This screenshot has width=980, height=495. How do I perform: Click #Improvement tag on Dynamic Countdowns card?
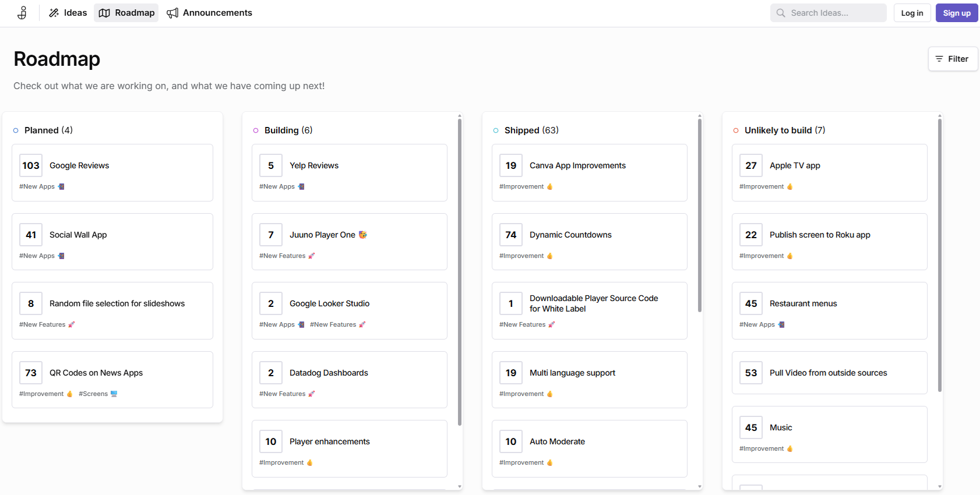click(526, 256)
